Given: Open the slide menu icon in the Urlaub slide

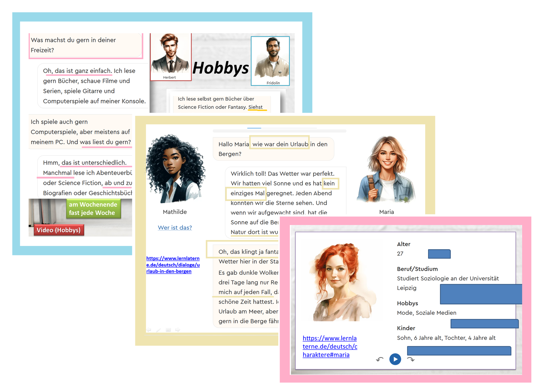Looking at the screenshot, I should pyautogui.click(x=168, y=330).
